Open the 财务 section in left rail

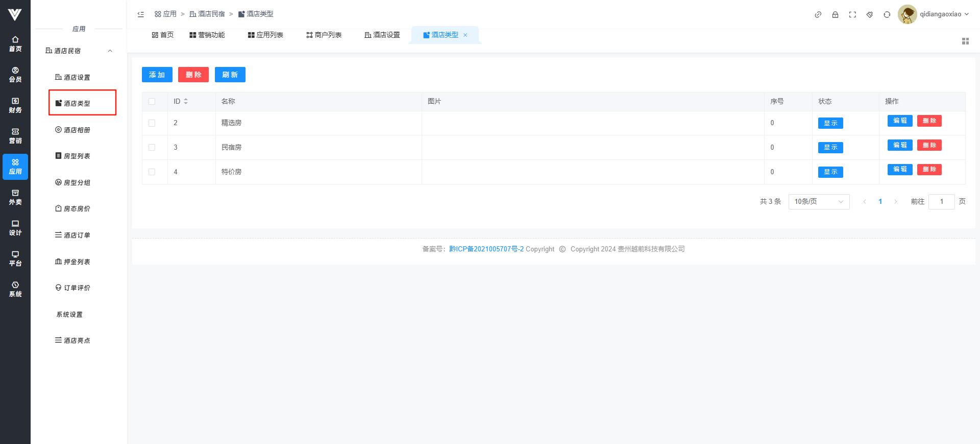15,105
